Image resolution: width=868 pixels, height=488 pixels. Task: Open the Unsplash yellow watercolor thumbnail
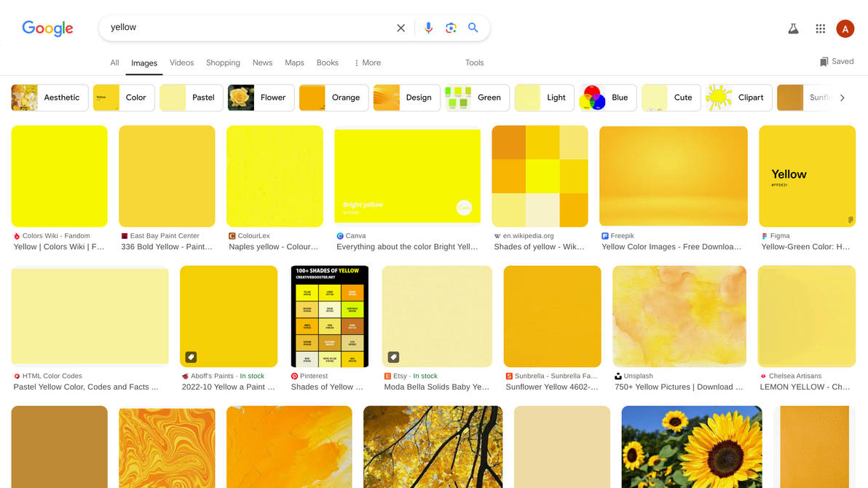coord(679,316)
